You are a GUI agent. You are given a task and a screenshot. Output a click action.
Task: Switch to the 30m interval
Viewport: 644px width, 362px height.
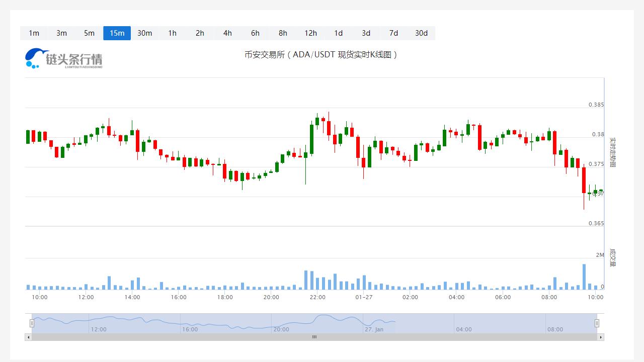(144, 33)
